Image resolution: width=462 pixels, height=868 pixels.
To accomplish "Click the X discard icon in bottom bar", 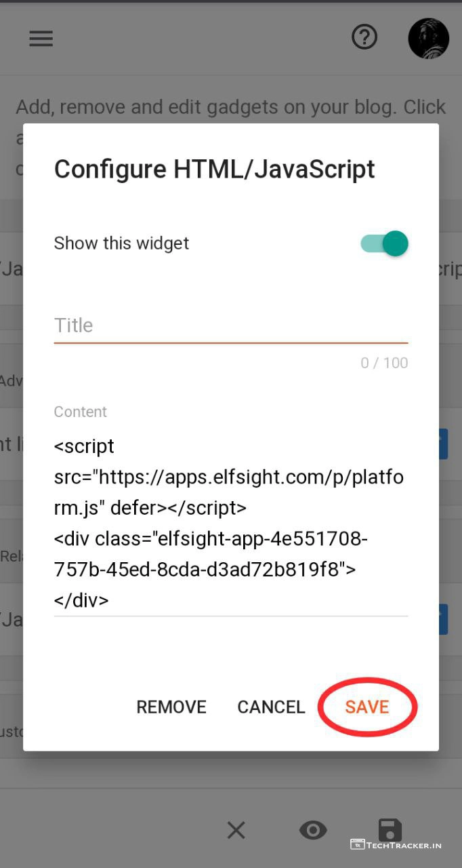I will [236, 829].
